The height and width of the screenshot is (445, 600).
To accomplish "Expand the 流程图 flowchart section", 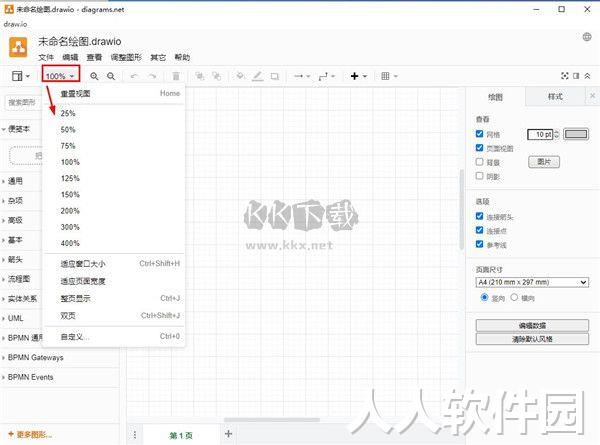I will pyautogui.click(x=21, y=279).
